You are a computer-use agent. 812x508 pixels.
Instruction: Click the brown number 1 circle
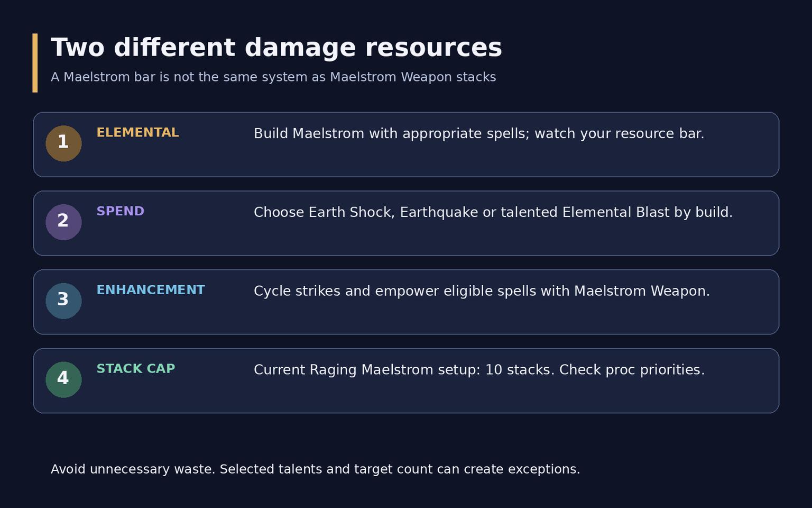coord(63,143)
